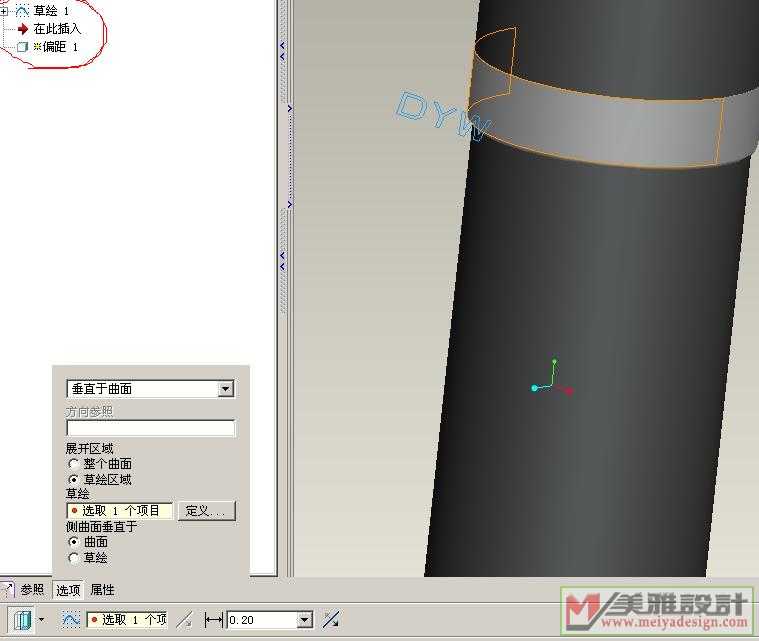Click the sketch curve icon in dashboard

click(x=71, y=620)
